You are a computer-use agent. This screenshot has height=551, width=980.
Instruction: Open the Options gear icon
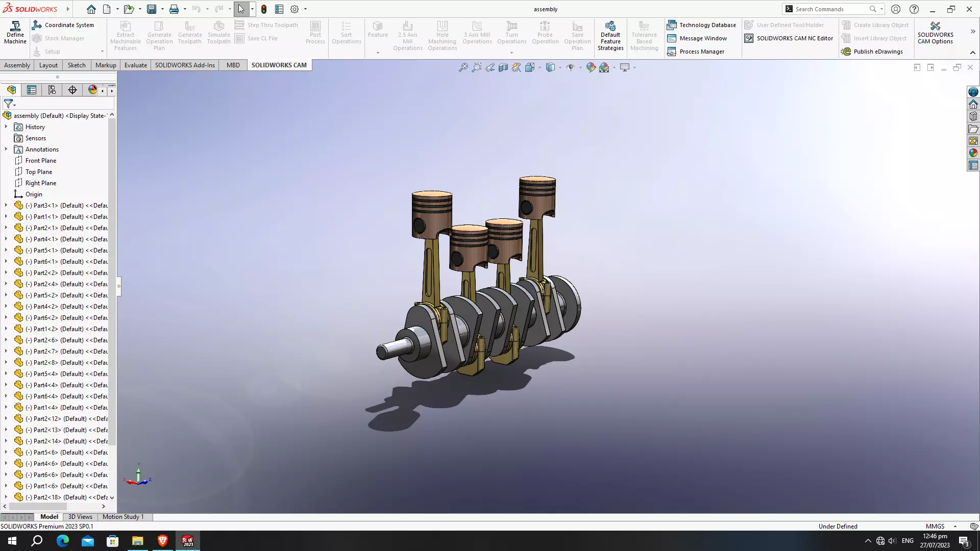[x=295, y=9]
